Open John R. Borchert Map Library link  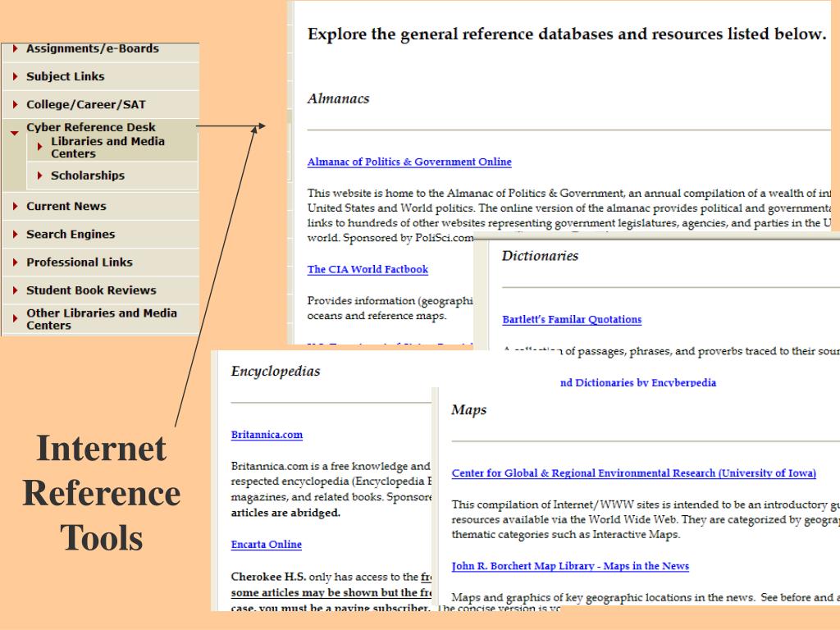(x=570, y=566)
